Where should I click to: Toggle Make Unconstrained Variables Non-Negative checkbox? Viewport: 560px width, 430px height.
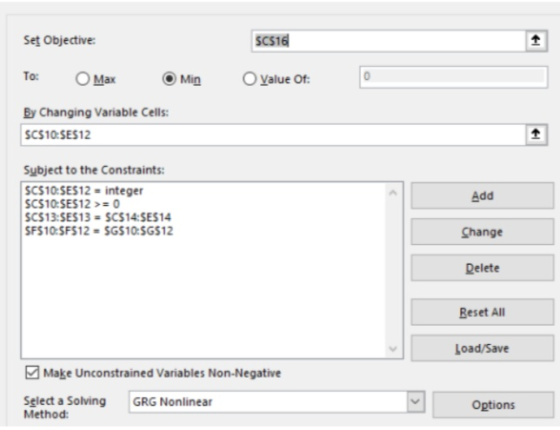point(32,373)
